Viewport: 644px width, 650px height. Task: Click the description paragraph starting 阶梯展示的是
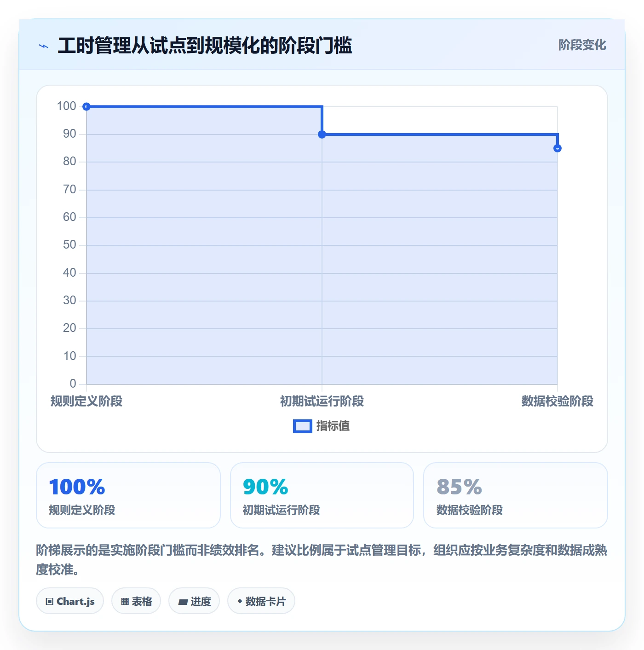click(x=322, y=560)
